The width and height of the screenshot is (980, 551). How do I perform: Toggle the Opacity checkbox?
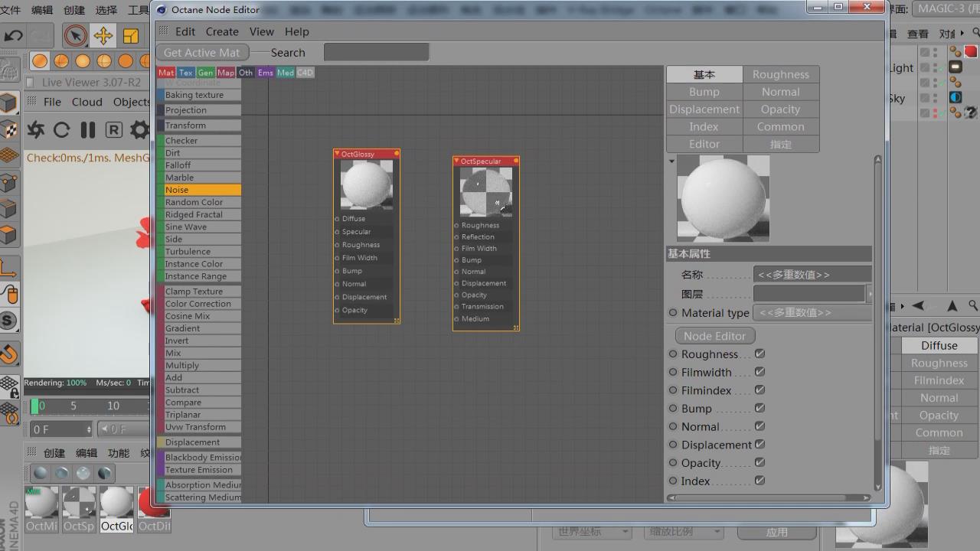[x=759, y=462]
